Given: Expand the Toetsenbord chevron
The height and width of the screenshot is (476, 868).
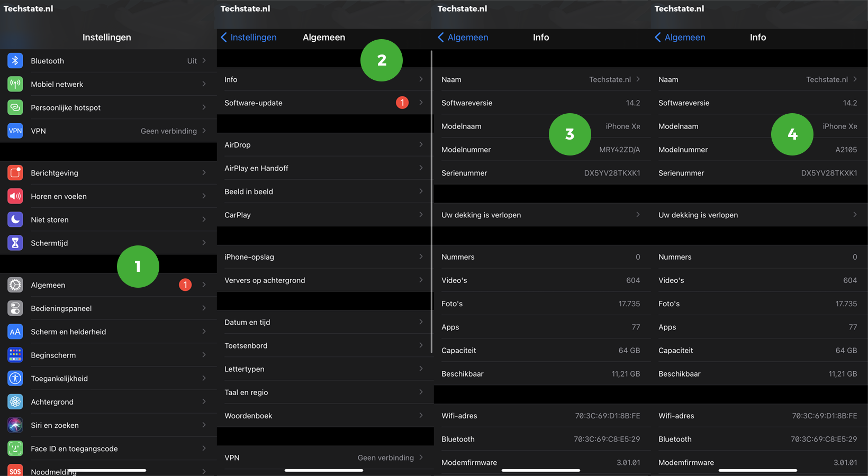Looking at the screenshot, I should click(x=421, y=345).
